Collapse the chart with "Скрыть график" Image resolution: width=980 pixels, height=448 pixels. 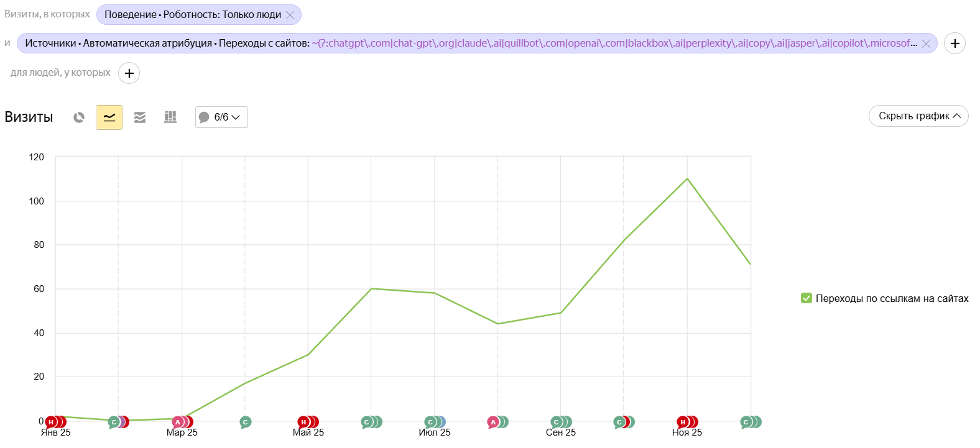pyautogui.click(x=918, y=116)
